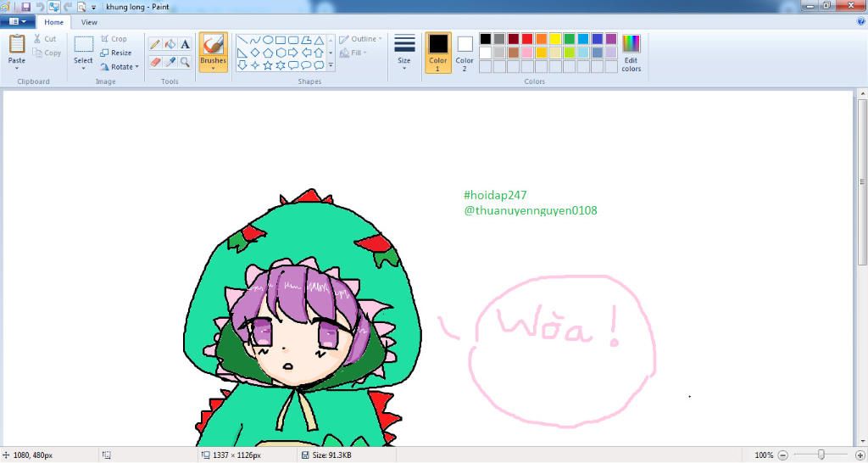Click the Save icon in the title bar
Image resolution: width=868 pixels, height=463 pixels.
[25, 7]
